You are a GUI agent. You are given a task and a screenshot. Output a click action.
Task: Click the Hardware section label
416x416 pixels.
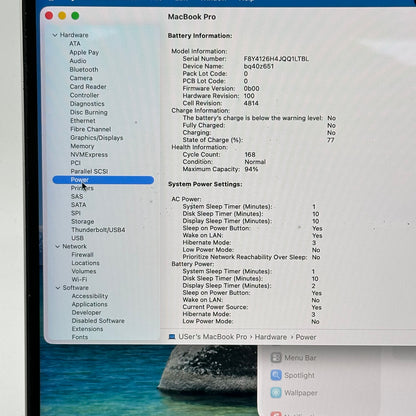[74, 35]
